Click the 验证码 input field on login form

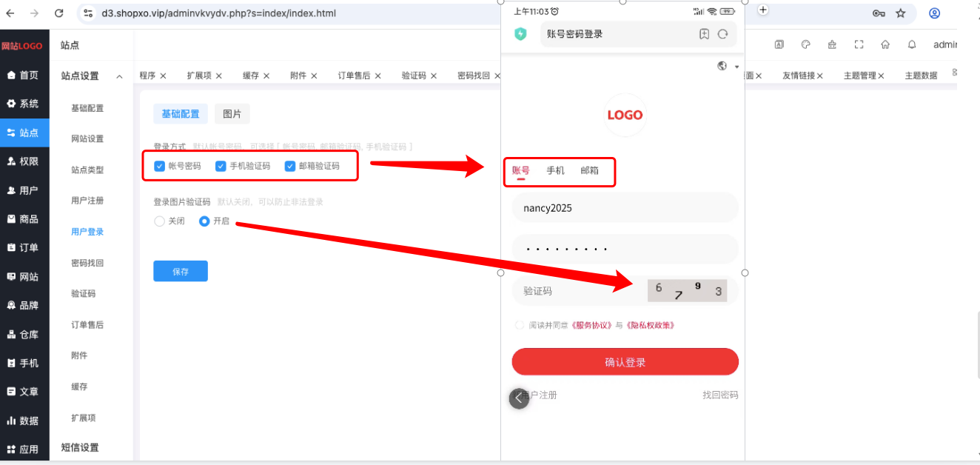pyautogui.click(x=581, y=291)
